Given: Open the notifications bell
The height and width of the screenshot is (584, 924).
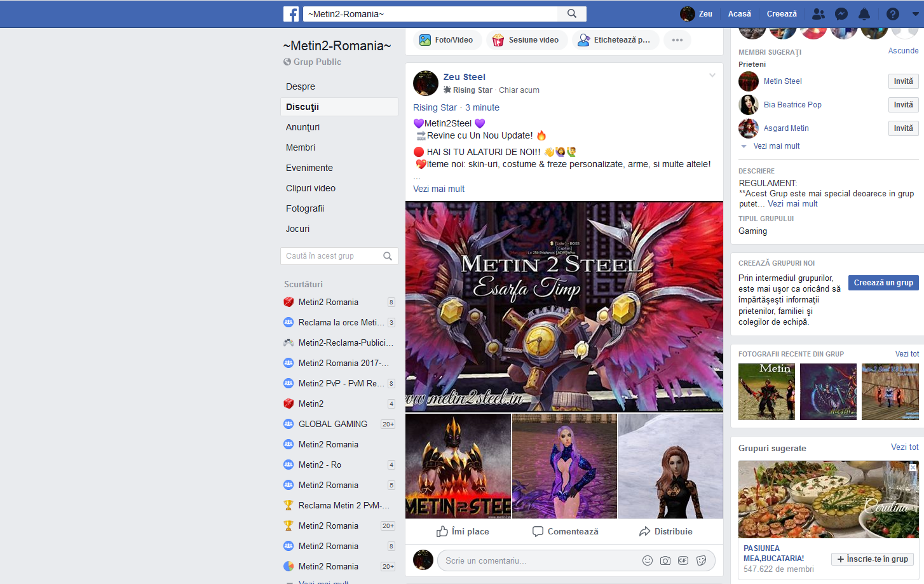Looking at the screenshot, I should click(864, 14).
